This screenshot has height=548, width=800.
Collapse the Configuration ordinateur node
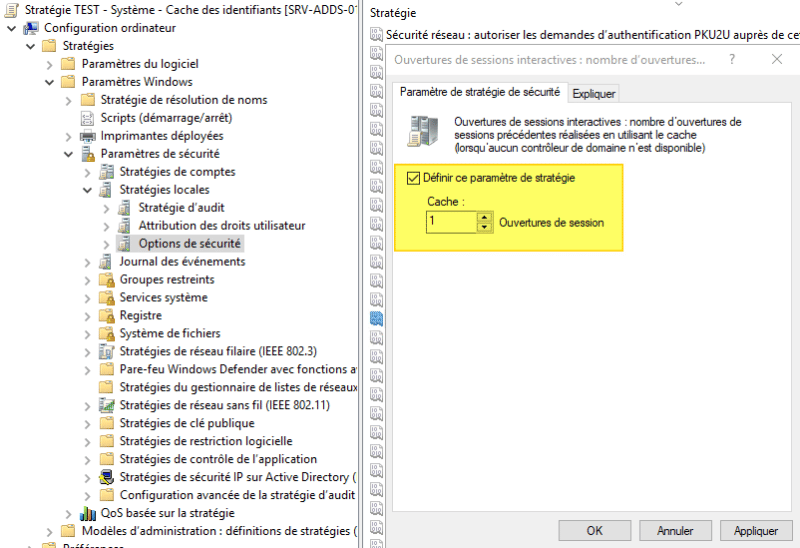[x=11, y=29]
